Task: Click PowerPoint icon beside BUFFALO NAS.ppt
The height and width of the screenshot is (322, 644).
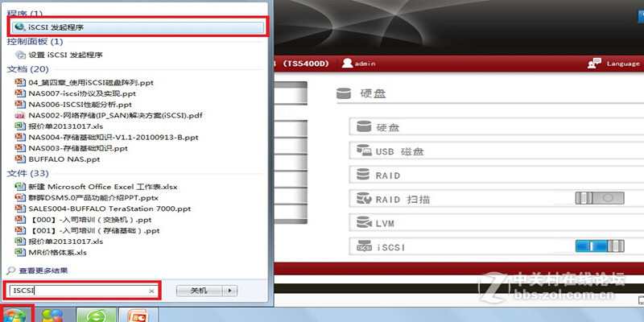Action: [19, 159]
